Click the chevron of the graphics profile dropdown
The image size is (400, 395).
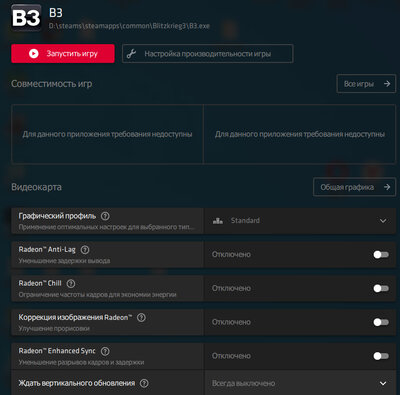[x=383, y=221]
